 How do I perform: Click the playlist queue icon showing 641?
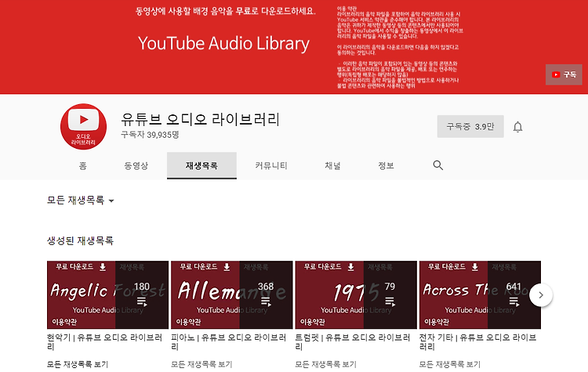coord(514,302)
